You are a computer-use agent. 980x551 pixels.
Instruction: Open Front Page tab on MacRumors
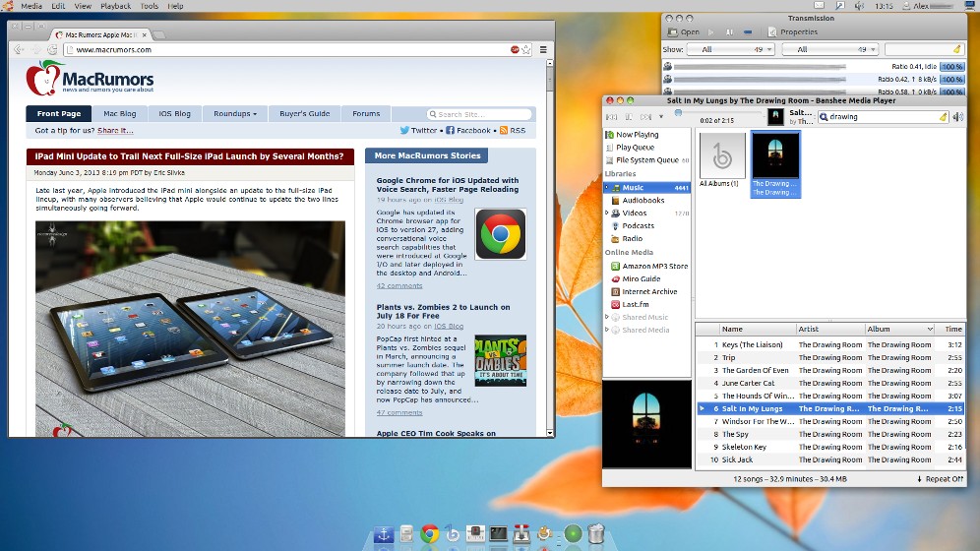(59, 114)
